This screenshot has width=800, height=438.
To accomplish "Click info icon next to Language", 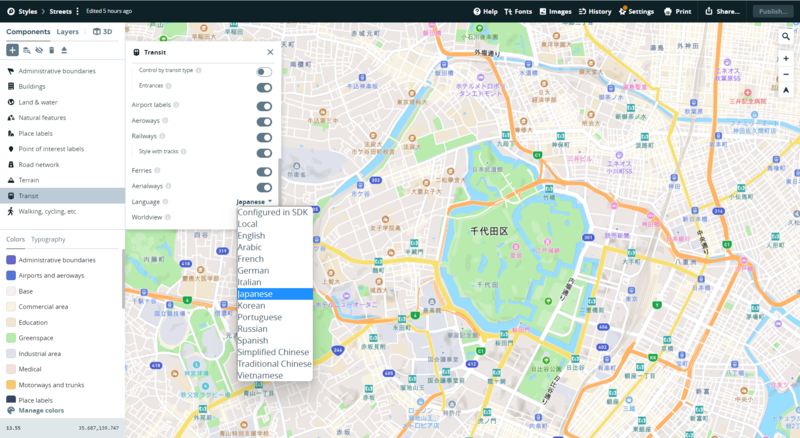I will [165, 202].
